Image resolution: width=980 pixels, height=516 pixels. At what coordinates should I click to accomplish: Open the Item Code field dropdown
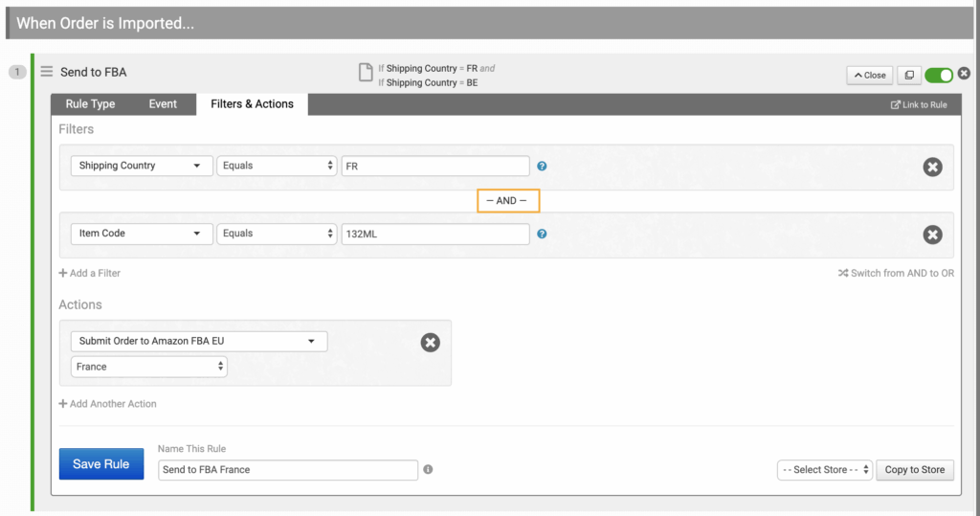(142, 234)
